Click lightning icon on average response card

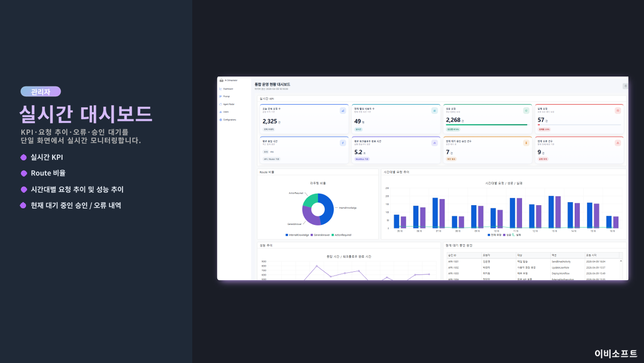point(343,143)
